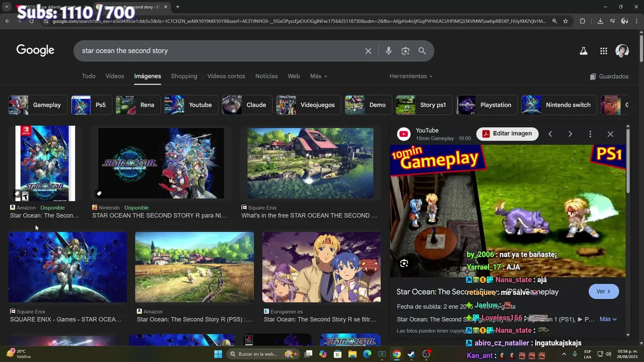Switch to the Todo results tab
Image resolution: width=644 pixels, height=362 pixels.
[89, 76]
